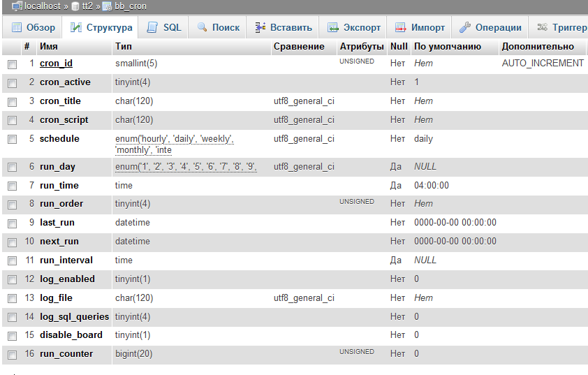Open the tt2 database breadcrumb link

(87, 6)
